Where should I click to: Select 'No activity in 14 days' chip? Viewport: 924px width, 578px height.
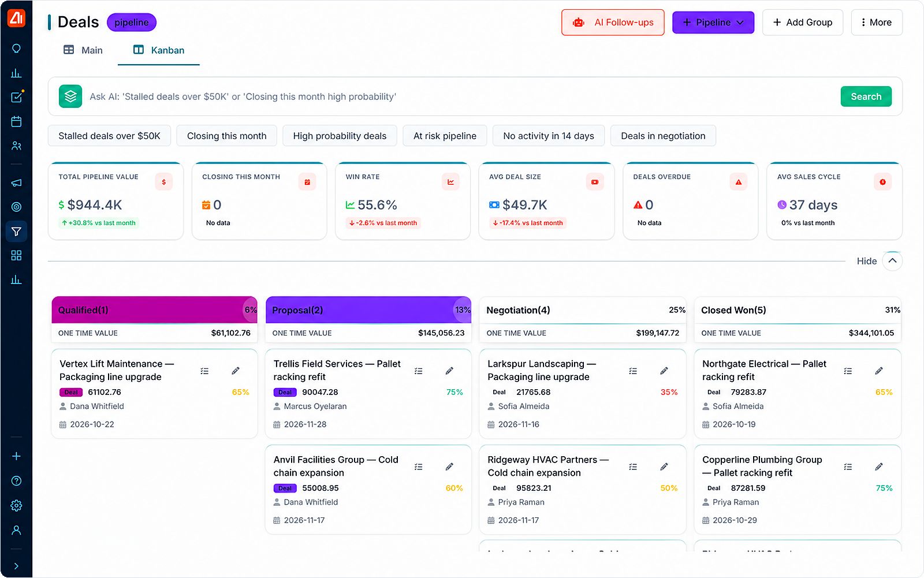pyautogui.click(x=549, y=136)
